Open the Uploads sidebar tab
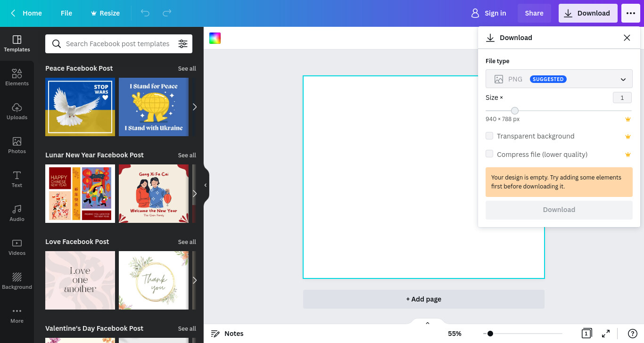 17,112
